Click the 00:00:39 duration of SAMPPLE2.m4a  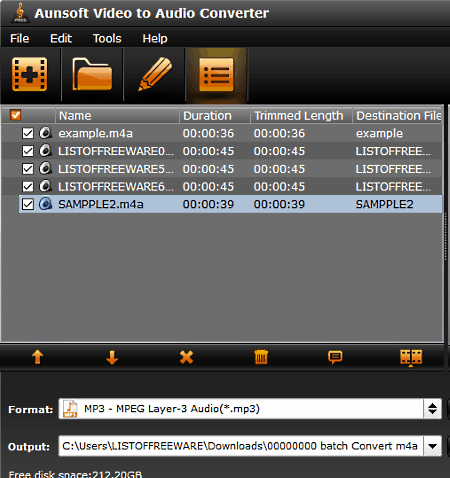click(208, 204)
